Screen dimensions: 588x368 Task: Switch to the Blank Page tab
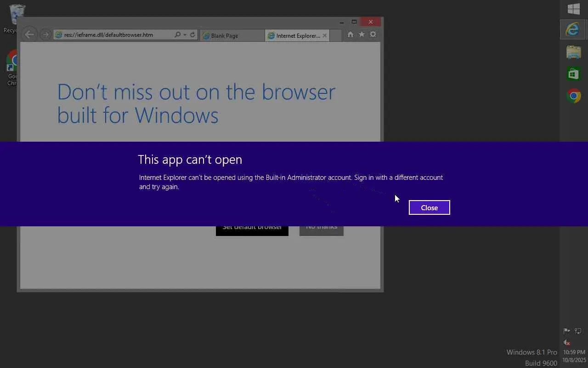point(232,35)
